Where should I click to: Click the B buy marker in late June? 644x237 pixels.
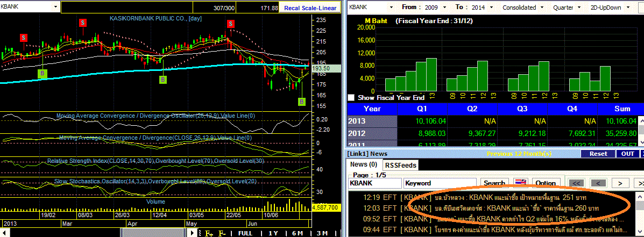pos(302,101)
